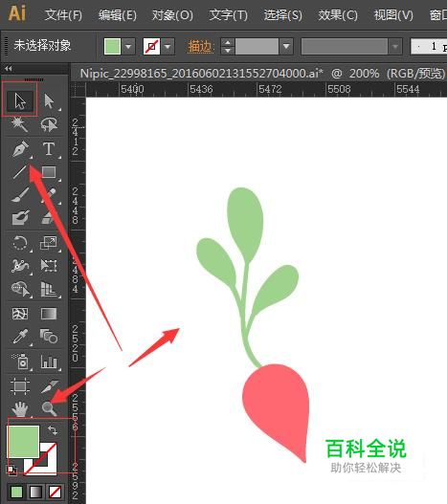Open the 文字(T) menu

point(228,15)
